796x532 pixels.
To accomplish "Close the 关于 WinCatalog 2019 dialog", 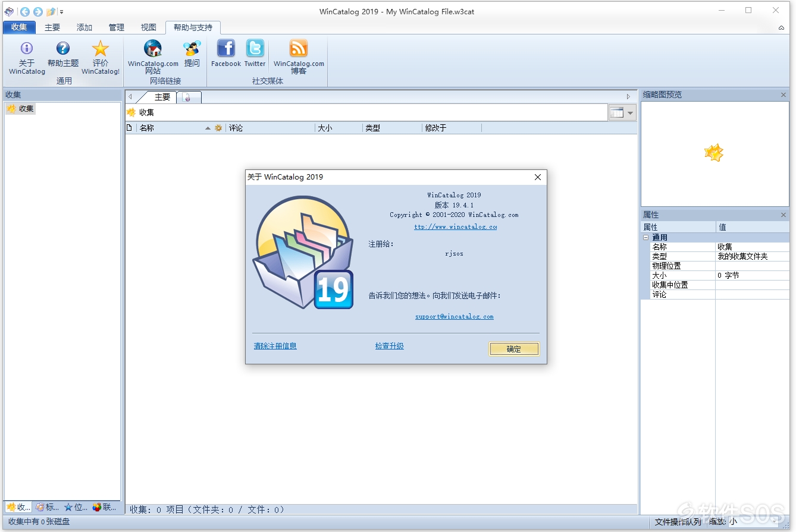I will coord(538,177).
